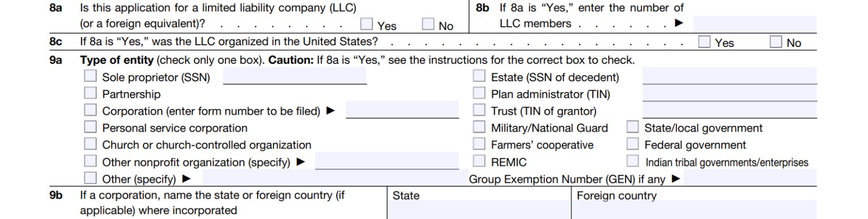868x219 pixels.
Task: Click the Foreign country input field
Action: coord(694,209)
